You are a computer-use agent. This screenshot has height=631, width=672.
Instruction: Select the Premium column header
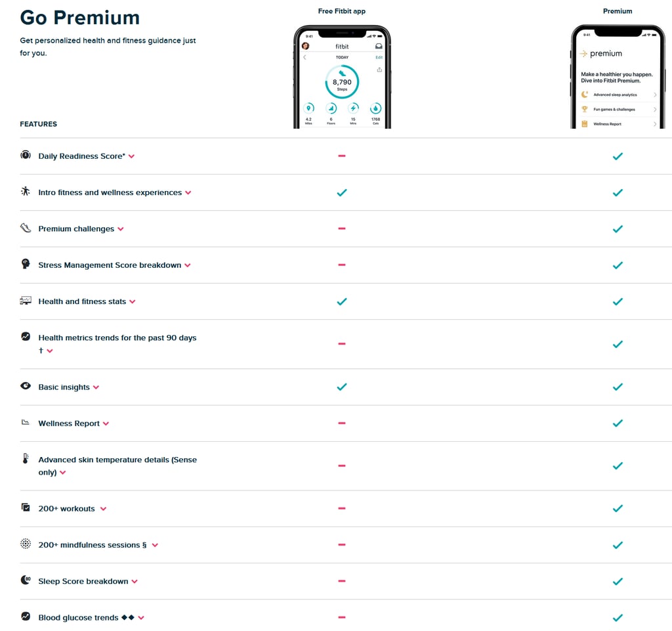(x=618, y=11)
